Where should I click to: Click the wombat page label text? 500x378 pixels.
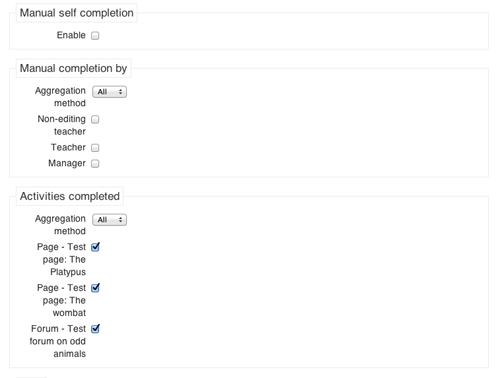pos(61,300)
